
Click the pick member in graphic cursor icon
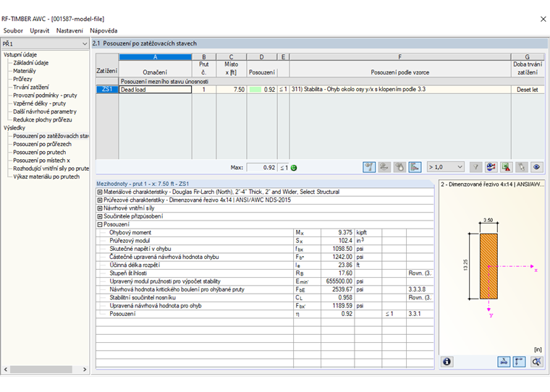click(522, 167)
